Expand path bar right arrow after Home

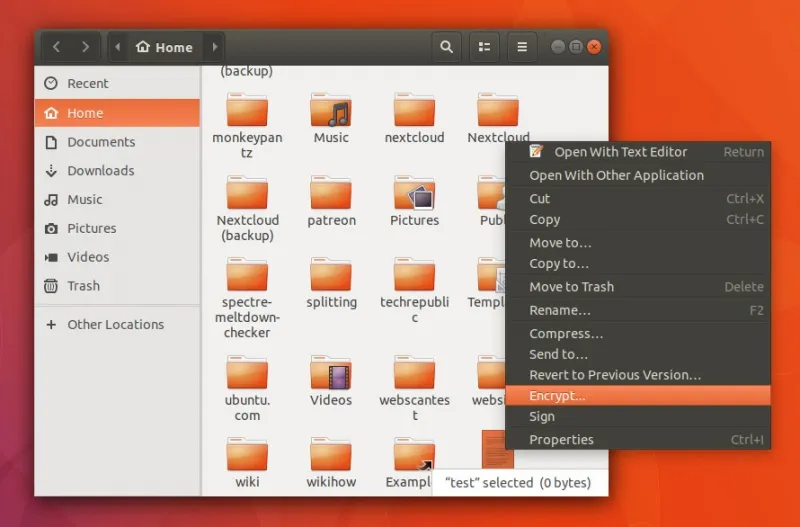coord(214,47)
